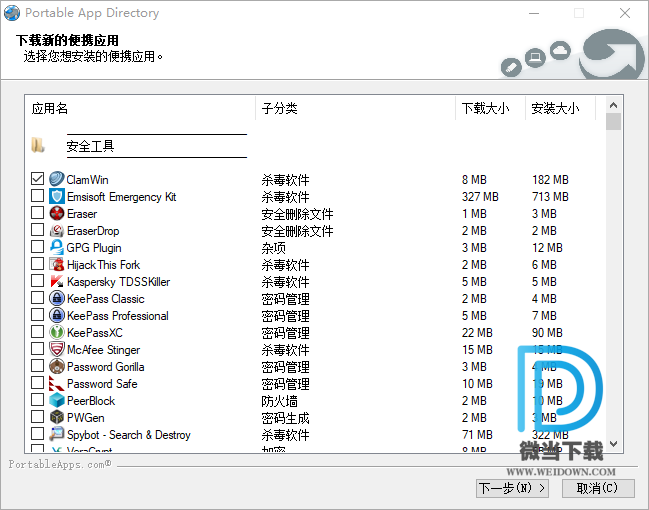Image resolution: width=649 pixels, height=510 pixels.
Task: Click the Portable App Directory title icon
Action: pos(12,13)
